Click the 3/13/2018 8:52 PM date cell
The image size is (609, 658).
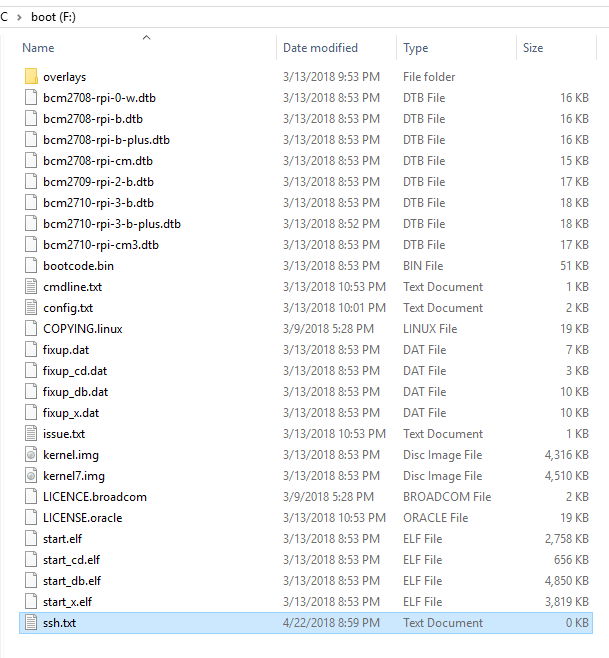point(331,224)
